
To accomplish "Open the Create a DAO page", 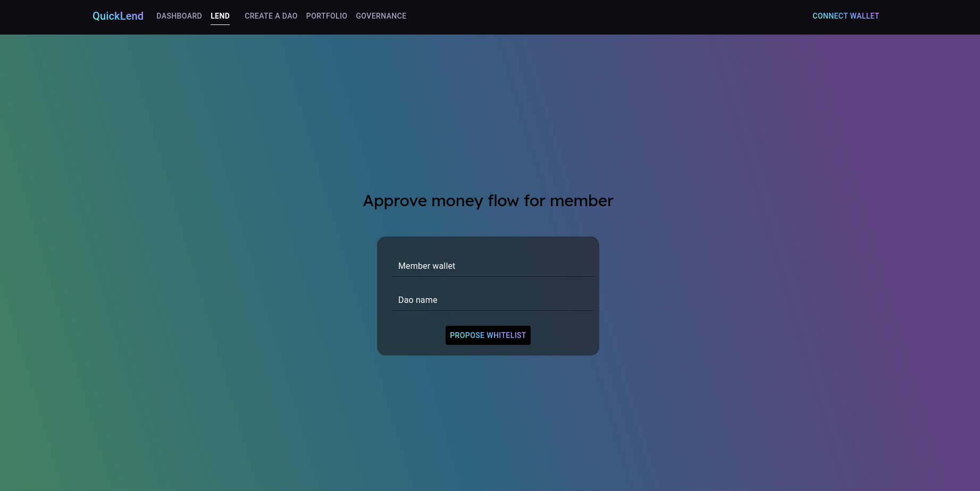I will (x=271, y=16).
